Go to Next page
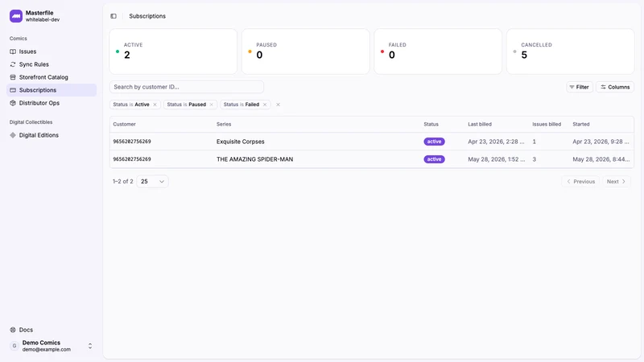 tap(617, 182)
